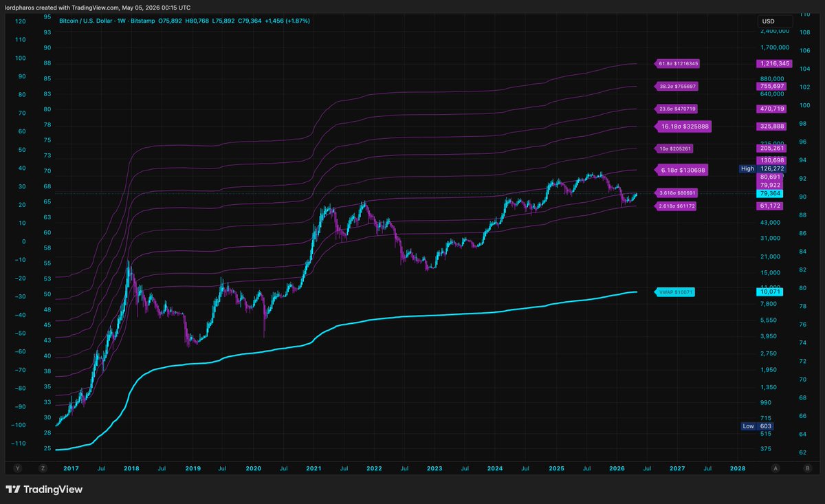This screenshot has height=504, width=825.
Task: Click the B scale button at bottom right
Action: click(806, 468)
